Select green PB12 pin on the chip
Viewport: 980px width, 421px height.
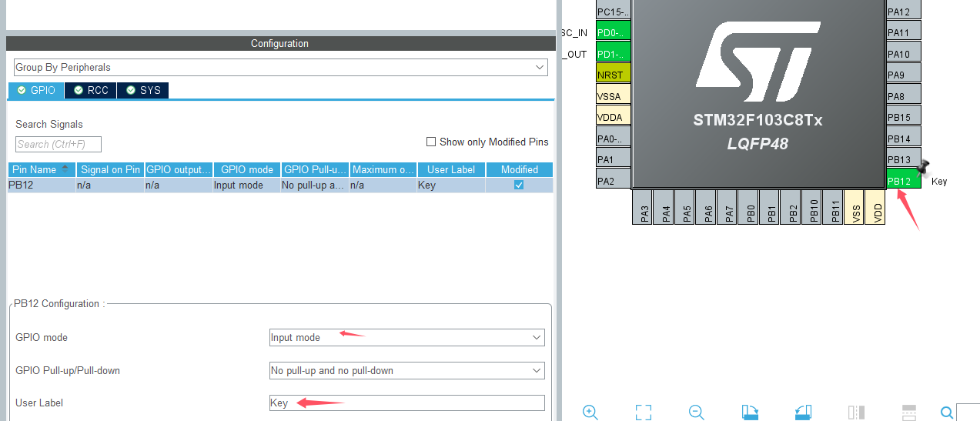904,180
